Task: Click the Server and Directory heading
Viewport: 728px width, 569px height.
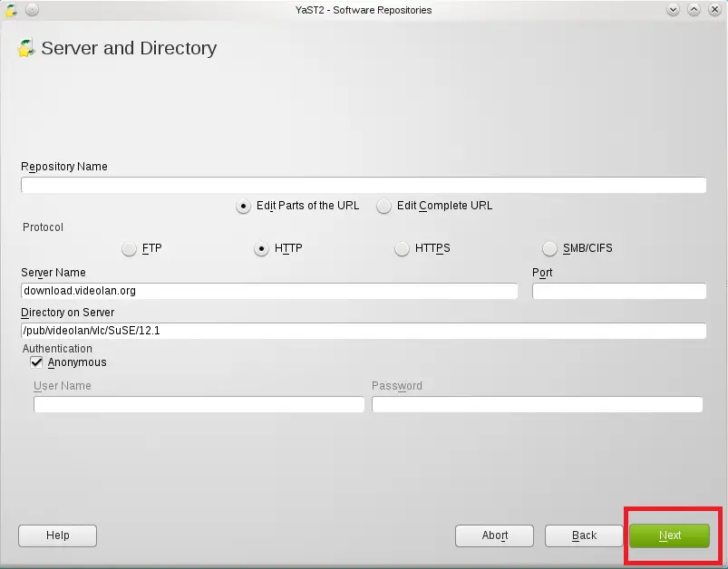Action: (129, 48)
